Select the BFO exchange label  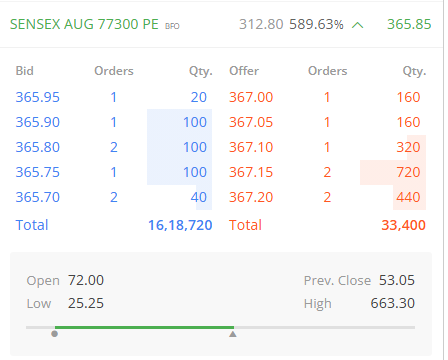(x=172, y=26)
